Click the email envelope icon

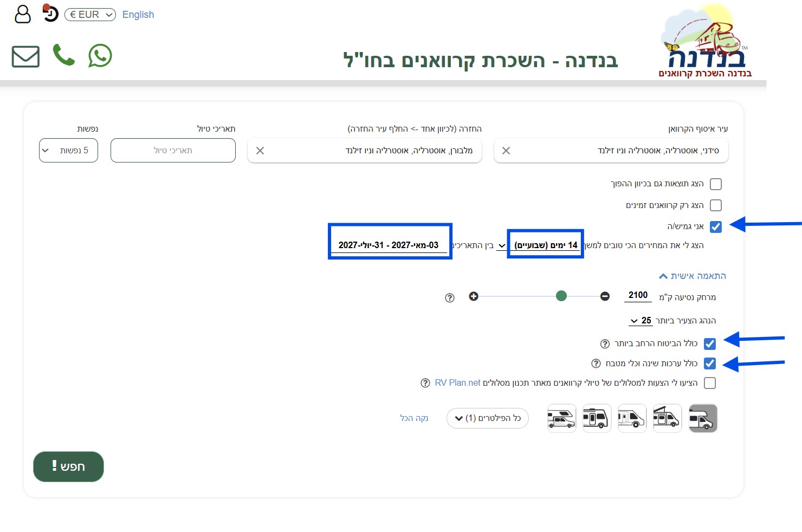25,56
